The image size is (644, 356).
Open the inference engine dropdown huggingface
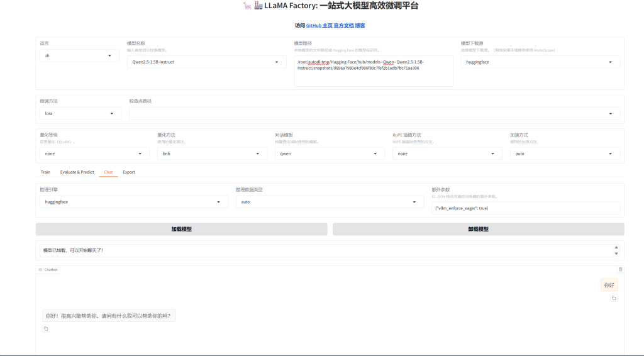pos(134,202)
